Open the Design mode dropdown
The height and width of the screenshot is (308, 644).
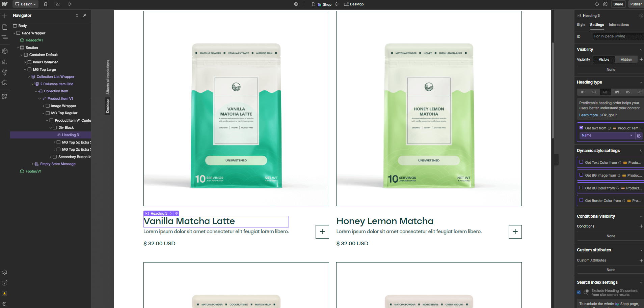26,4
